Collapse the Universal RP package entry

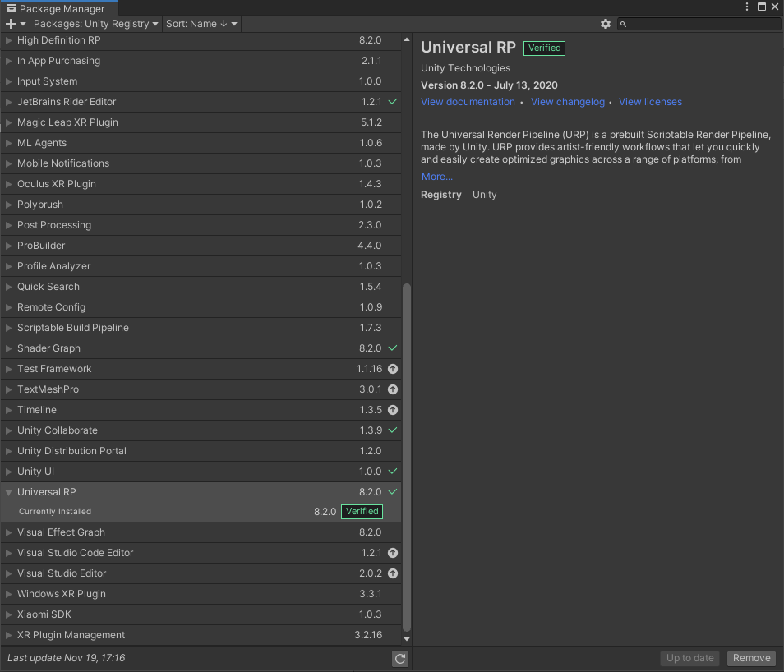click(x=9, y=492)
